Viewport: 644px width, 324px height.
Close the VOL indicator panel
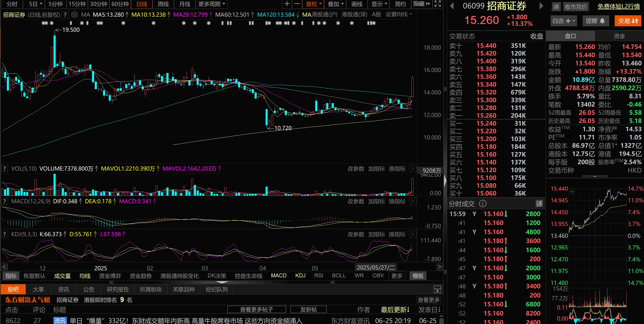click(x=413, y=169)
